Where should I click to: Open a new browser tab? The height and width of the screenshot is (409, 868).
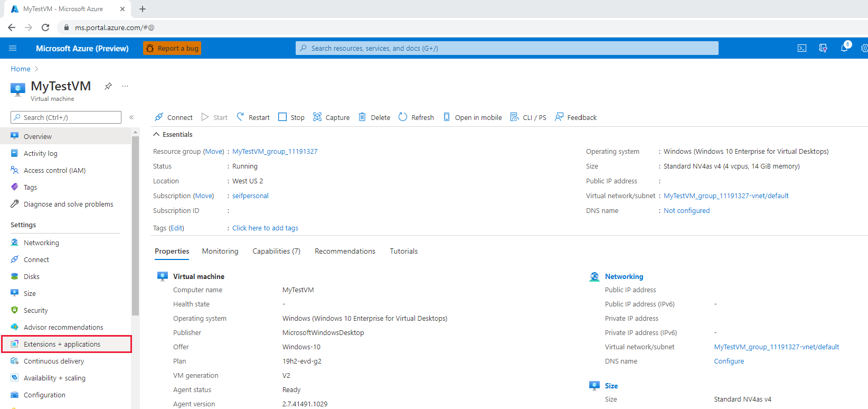143,9
